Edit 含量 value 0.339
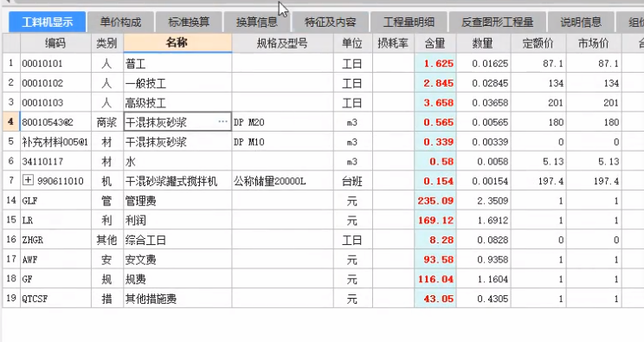The image size is (644, 342). [435, 142]
